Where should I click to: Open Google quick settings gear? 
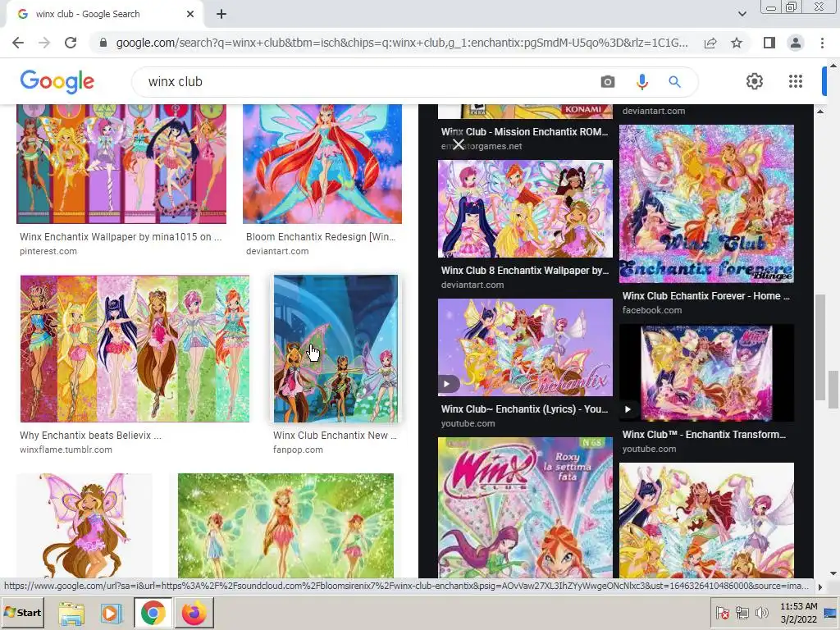click(x=755, y=81)
